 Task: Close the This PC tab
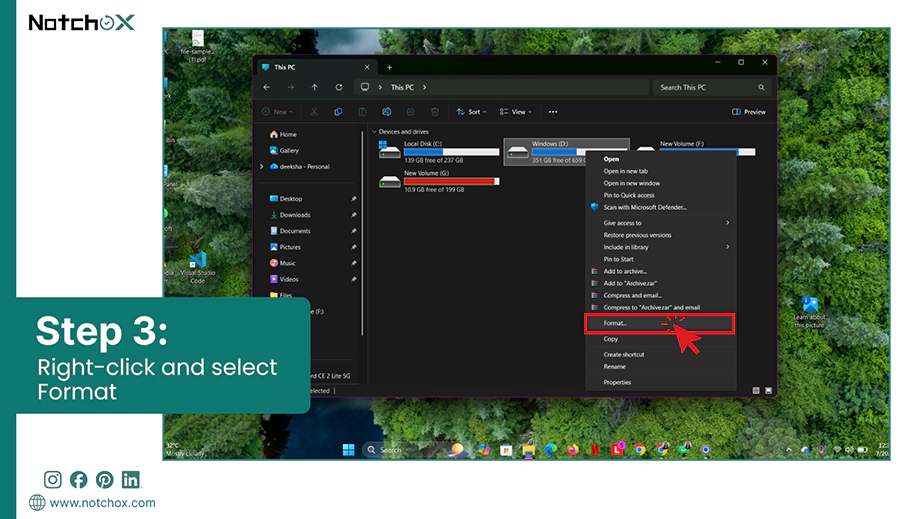(x=367, y=67)
